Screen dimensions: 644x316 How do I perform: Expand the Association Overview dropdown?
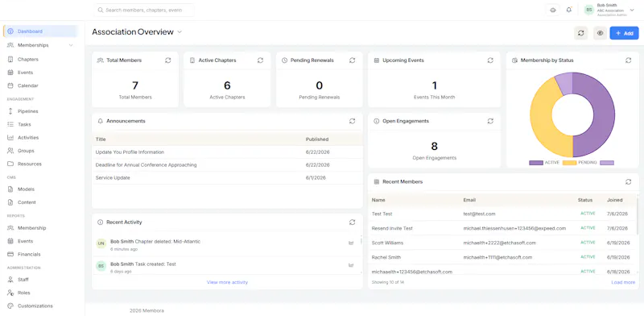click(x=180, y=32)
